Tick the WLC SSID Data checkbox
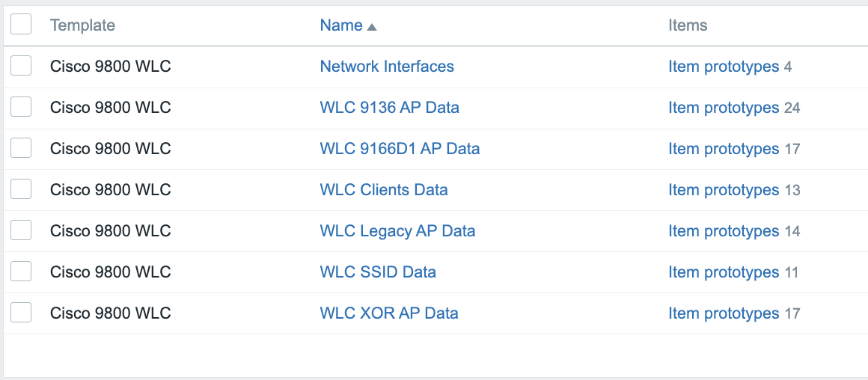Image resolution: width=868 pixels, height=380 pixels. [21, 272]
